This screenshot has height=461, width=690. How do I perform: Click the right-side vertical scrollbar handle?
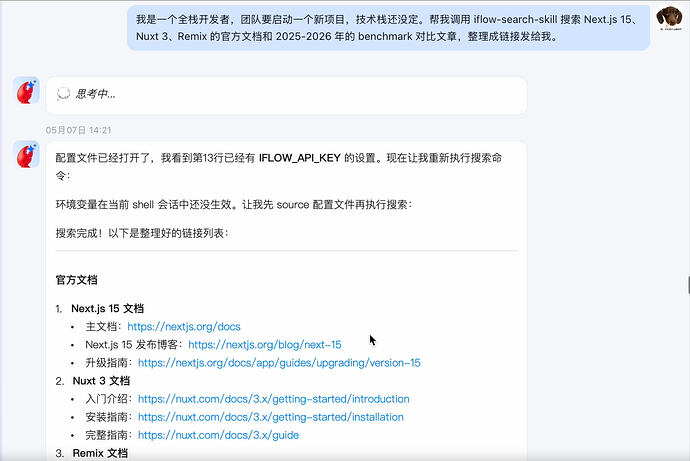688,285
